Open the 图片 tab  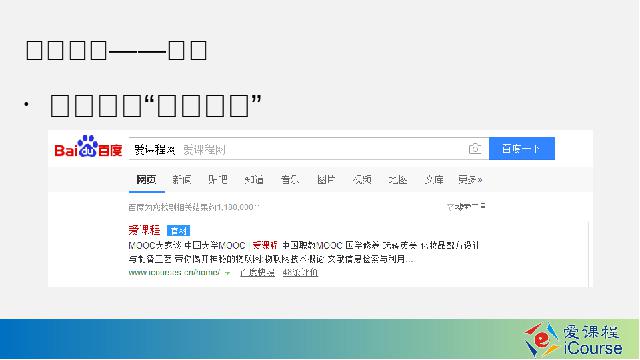pos(326,180)
